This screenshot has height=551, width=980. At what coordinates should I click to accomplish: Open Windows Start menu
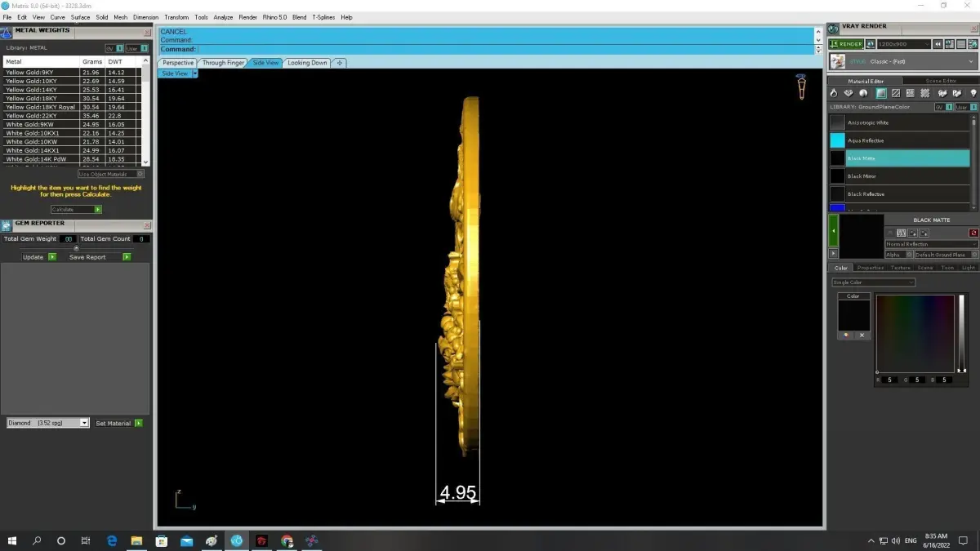12,540
